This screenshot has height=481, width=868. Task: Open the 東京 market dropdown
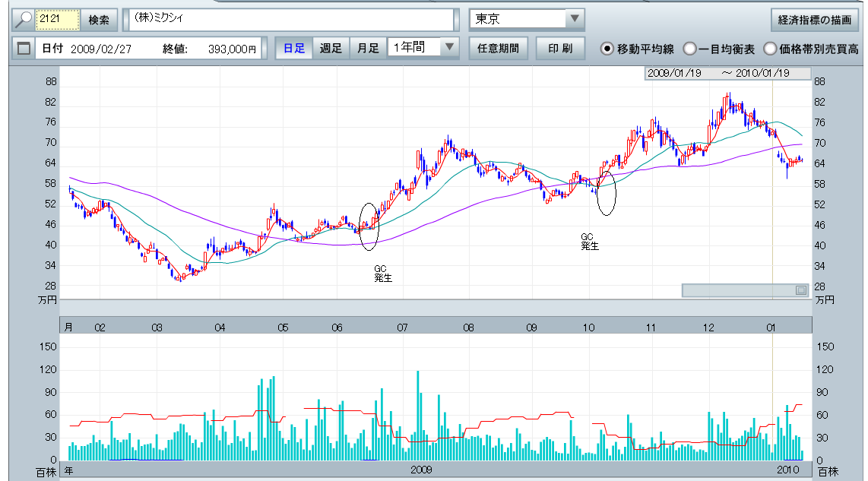pos(574,19)
